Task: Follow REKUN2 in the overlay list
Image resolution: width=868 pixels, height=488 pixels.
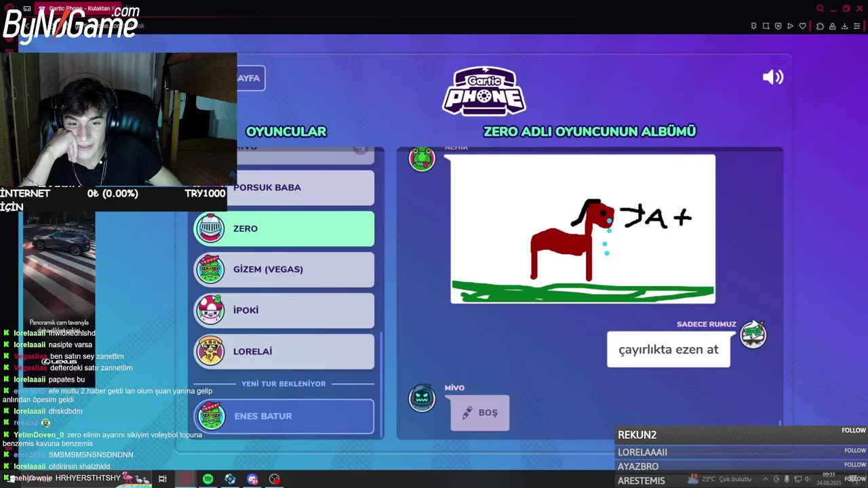Action: pos(854,430)
